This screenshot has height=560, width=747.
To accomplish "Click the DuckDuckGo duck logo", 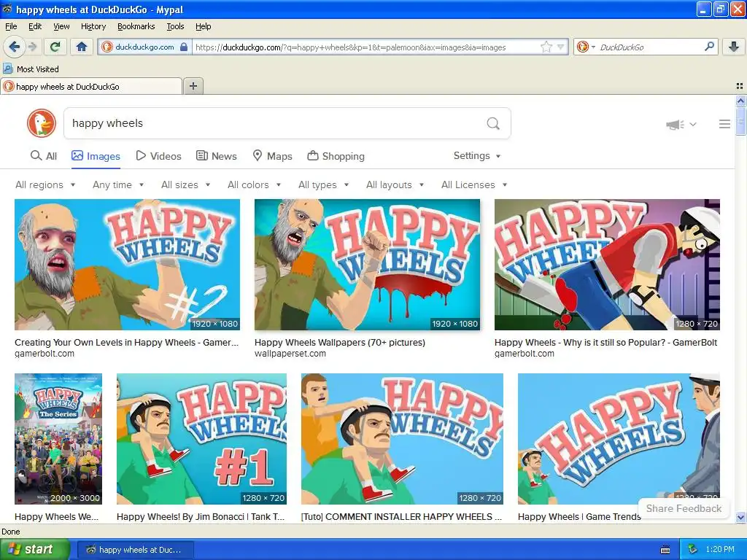I will coord(42,123).
